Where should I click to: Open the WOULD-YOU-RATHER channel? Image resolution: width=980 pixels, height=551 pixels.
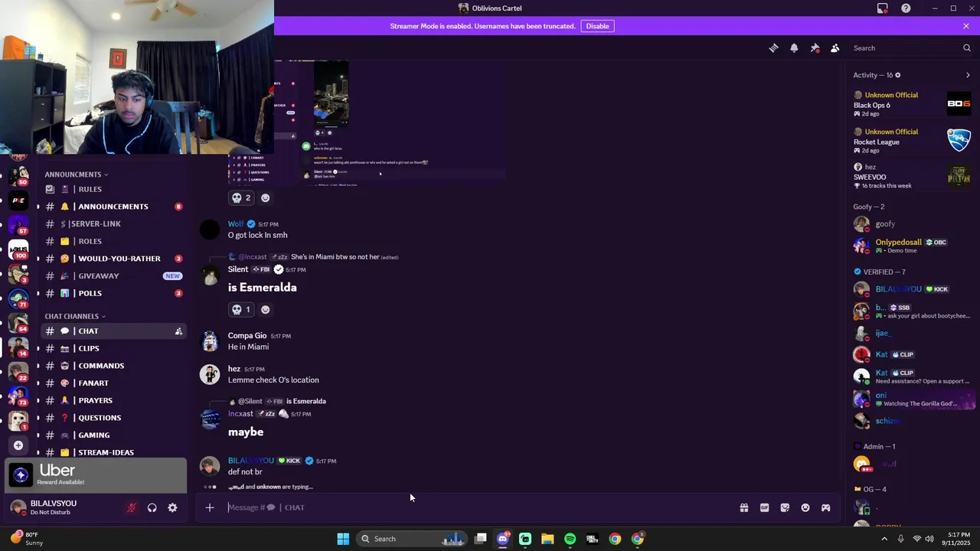tap(113, 259)
